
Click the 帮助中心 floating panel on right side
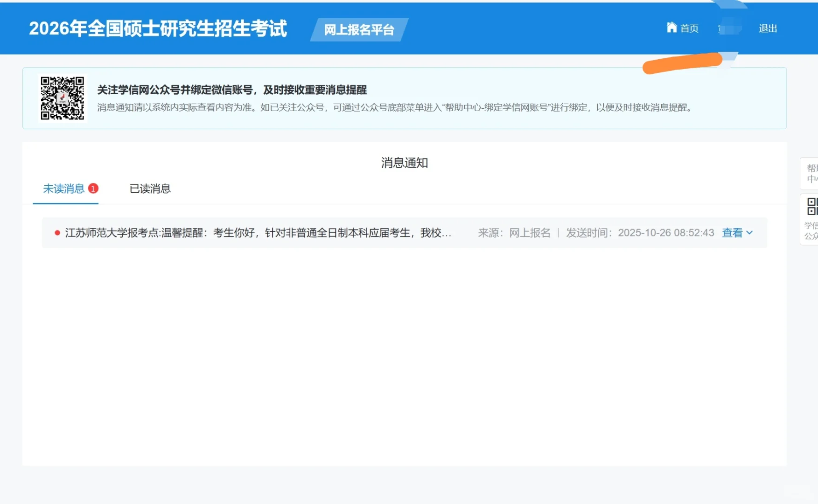click(x=812, y=174)
